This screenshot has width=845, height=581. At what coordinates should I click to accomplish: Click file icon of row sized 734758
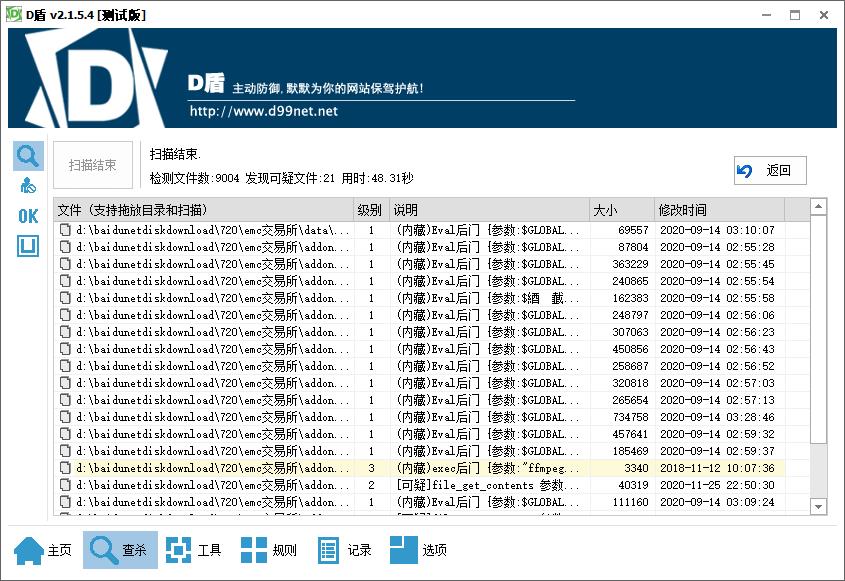point(65,417)
